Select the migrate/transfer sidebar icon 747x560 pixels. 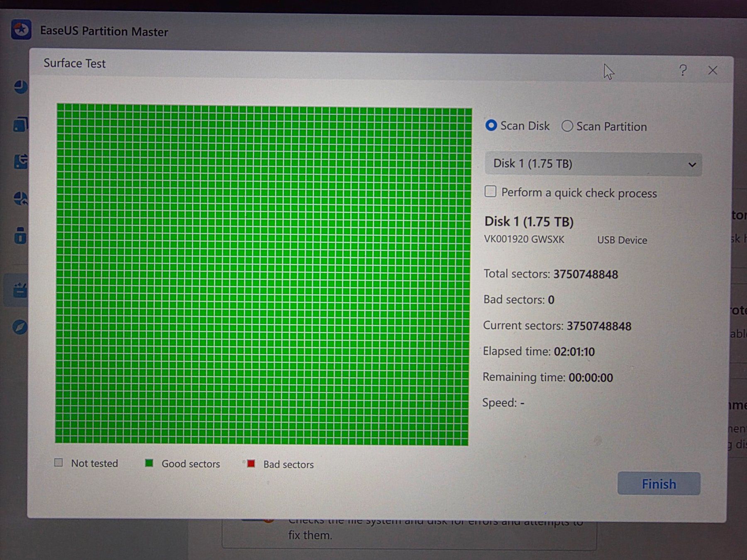point(20,161)
